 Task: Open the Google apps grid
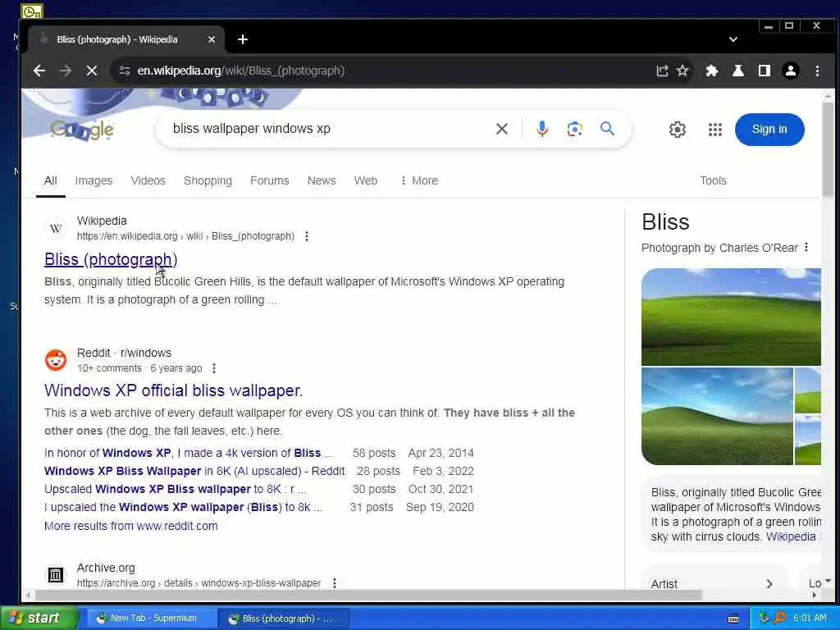click(x=715, y=129)
